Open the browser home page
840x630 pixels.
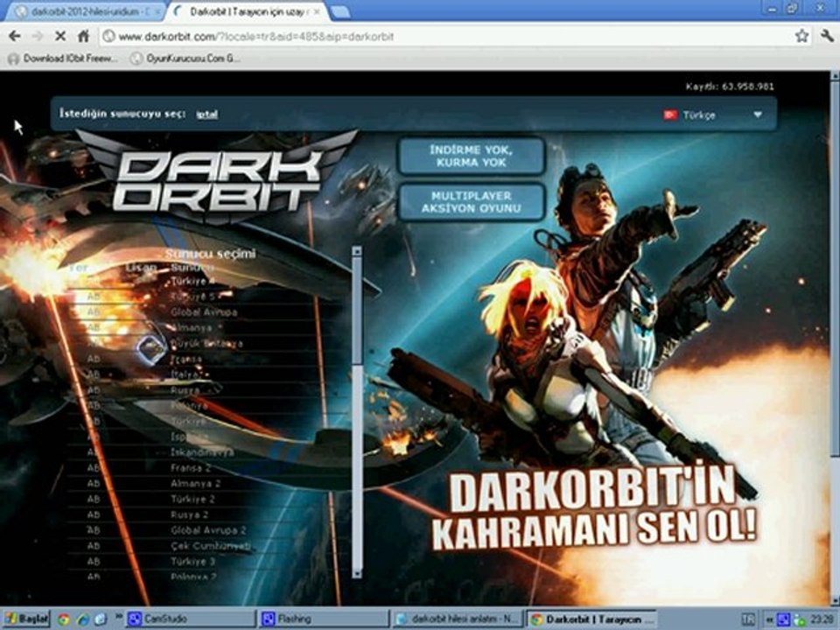pos(84,36)
